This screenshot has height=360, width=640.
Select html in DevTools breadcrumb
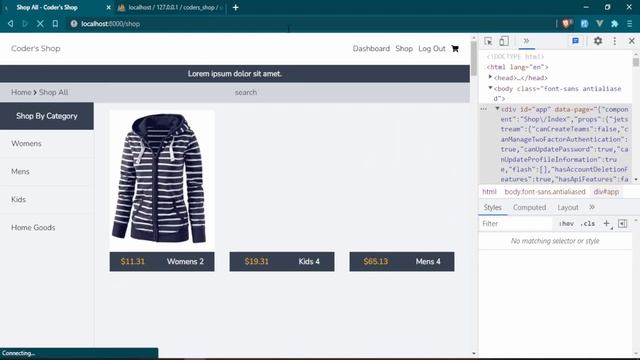tap(489, 191)
